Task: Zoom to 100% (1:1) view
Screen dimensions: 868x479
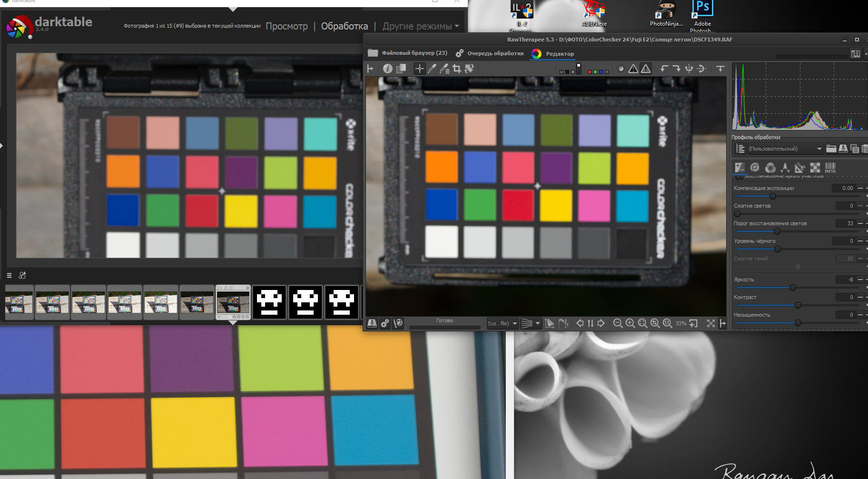Action: click(x=667, y=323)
